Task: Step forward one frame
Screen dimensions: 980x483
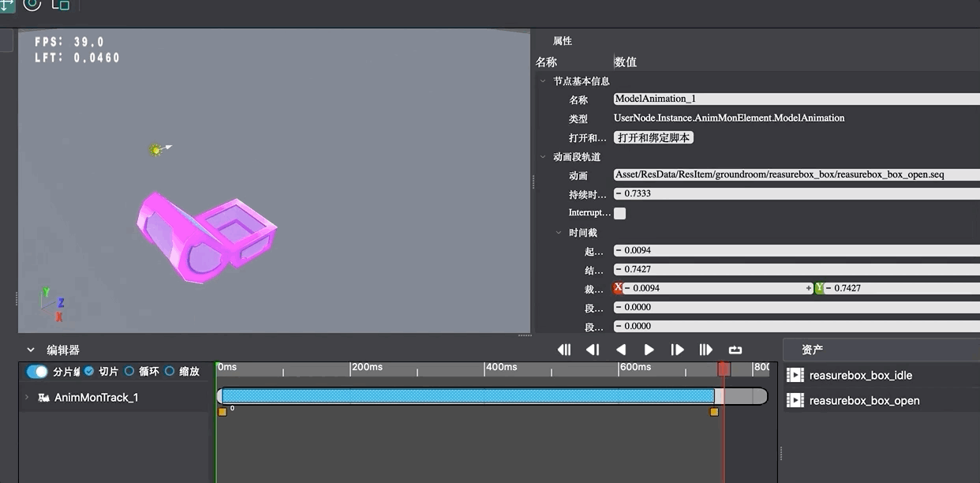Action: coord(677,350)
